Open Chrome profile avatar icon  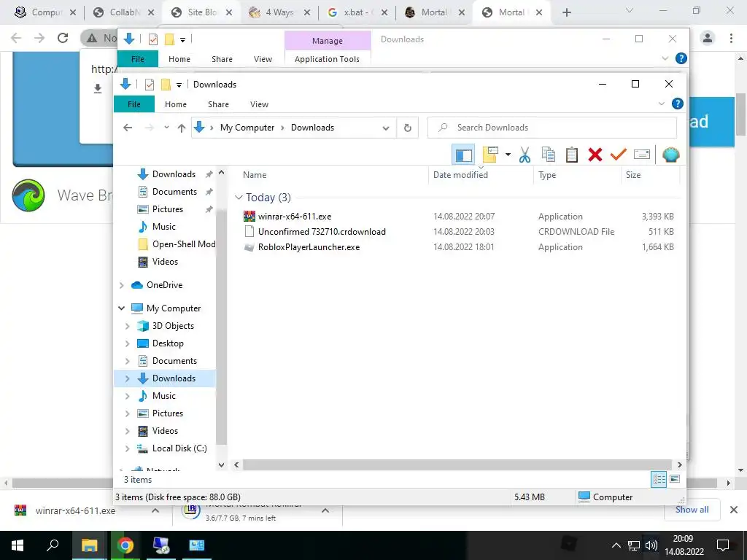point(708,38)
